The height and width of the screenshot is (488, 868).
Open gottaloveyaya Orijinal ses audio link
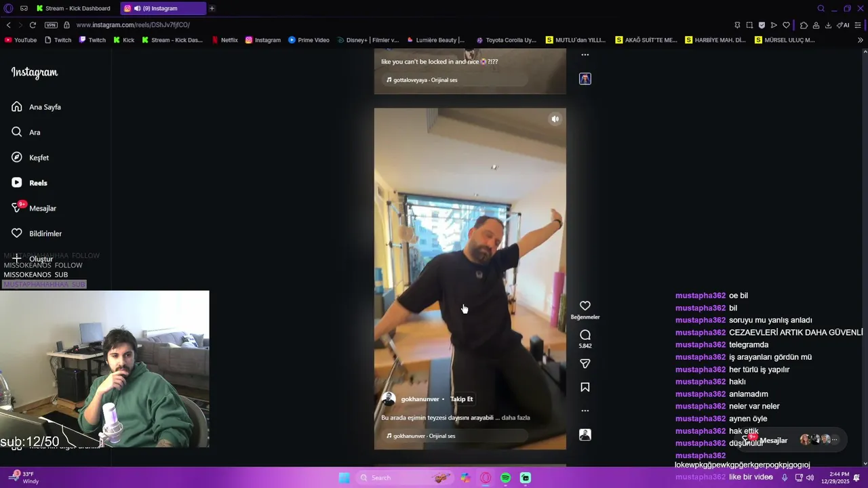pyautogui.click(x=422, y=80)
